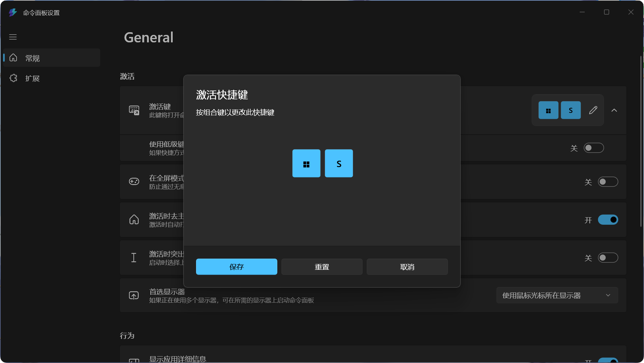Turn off the 激活时去主页 switch

coord(608,220)
